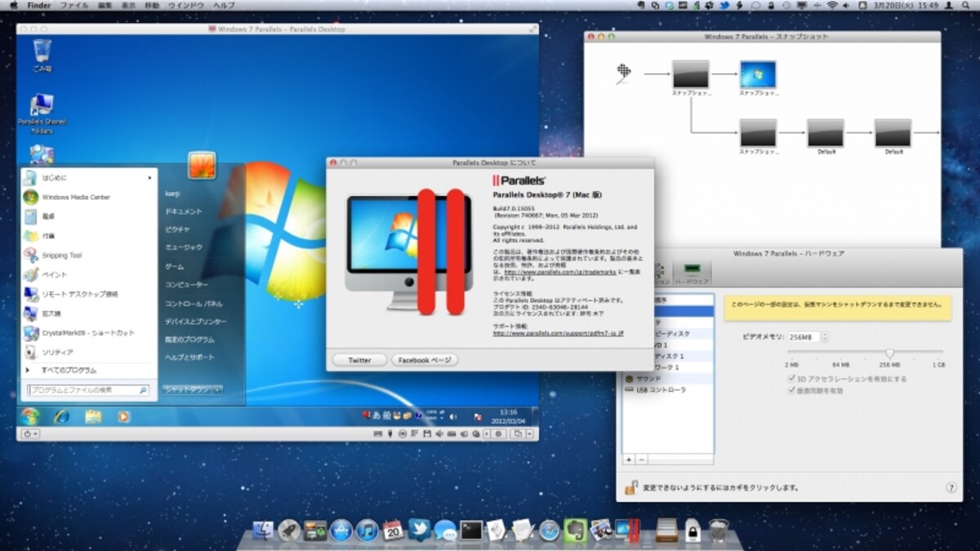Open help button in hardware window

(951, 487)
